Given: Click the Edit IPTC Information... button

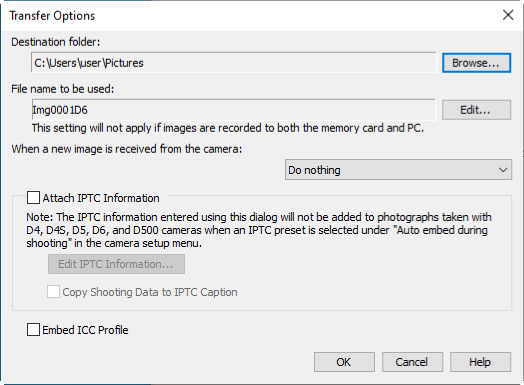Looking at the screenshot, I should (116, 264).
